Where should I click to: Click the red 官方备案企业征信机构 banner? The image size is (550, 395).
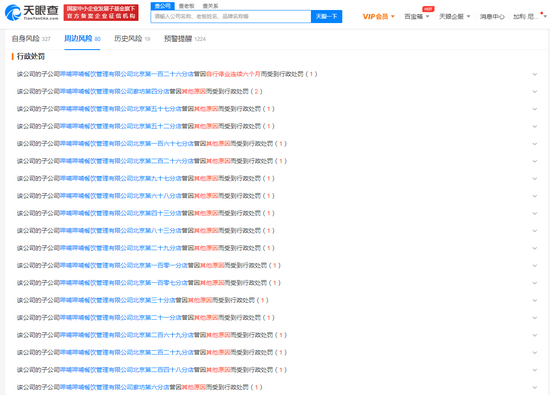point(101,13)
